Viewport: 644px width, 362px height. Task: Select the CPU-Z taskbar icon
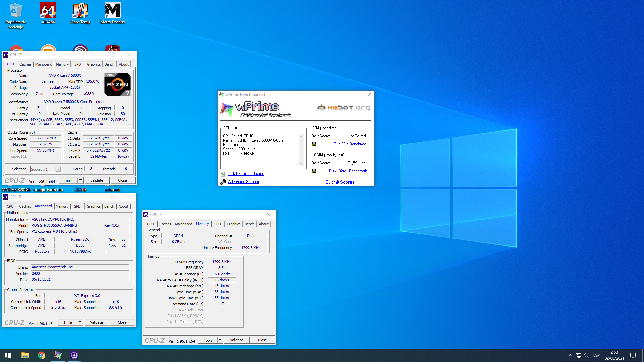tap(74, 355)
